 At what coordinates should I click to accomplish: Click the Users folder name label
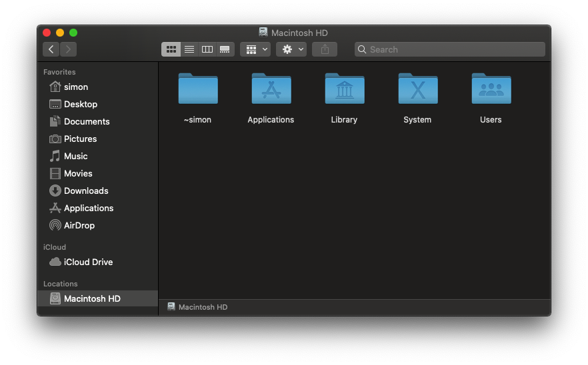[491, 120]
